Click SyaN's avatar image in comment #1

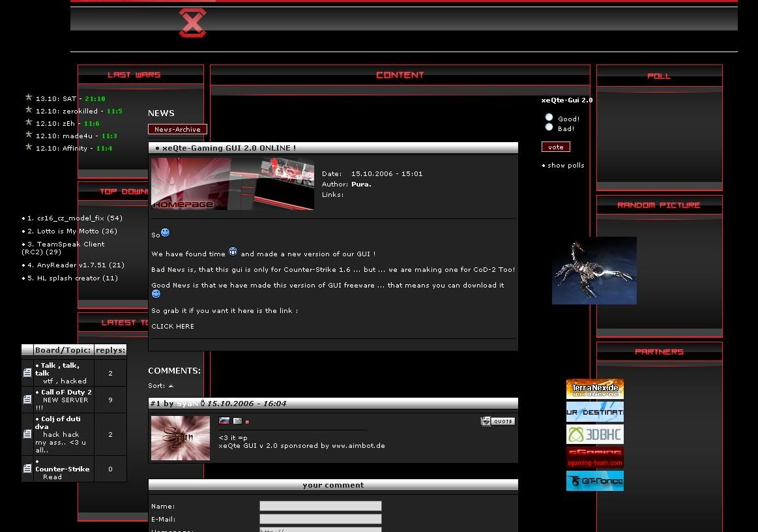click(x=181, y=438)
